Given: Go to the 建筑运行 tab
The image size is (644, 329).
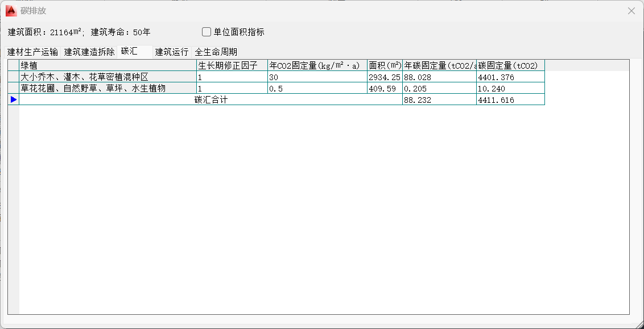Looking at the screenshot, I should point(172,52).
